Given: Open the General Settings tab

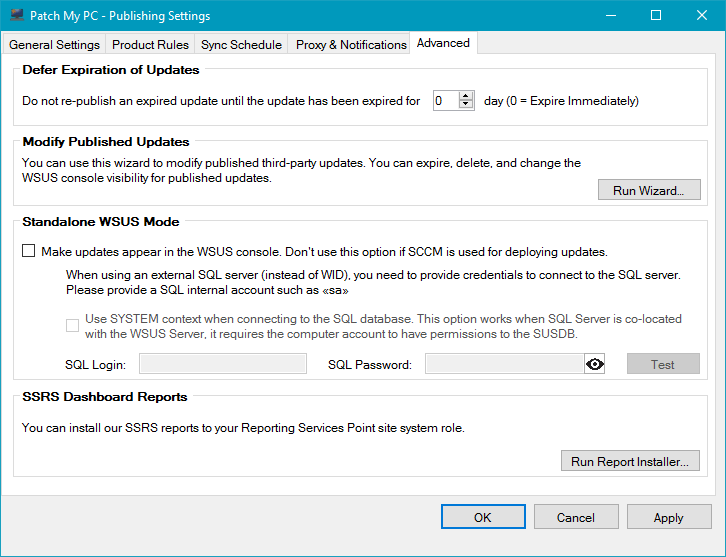Looking at the screenshot, I should 54,44.
